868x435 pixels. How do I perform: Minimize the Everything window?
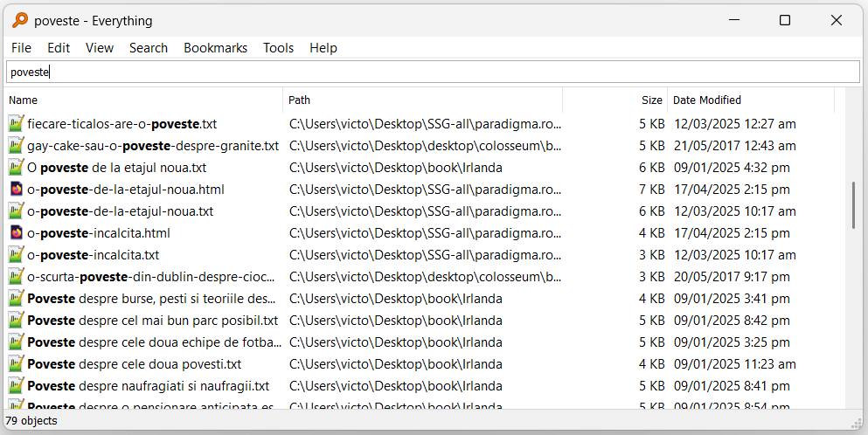click(734, 20)
